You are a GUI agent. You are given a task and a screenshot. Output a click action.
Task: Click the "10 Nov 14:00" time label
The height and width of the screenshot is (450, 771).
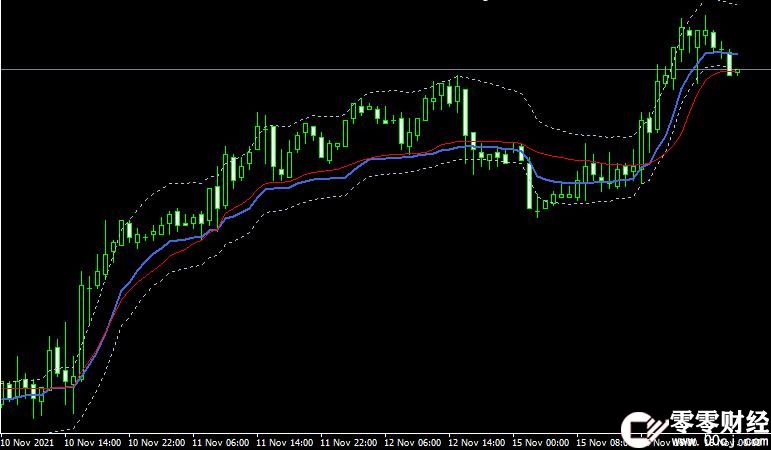coord(92,443)
